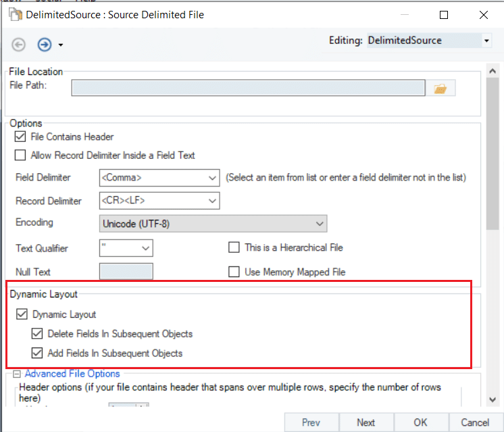The image size is (504, 432).
Task: Click the Next button
Action: pos(366,423)
